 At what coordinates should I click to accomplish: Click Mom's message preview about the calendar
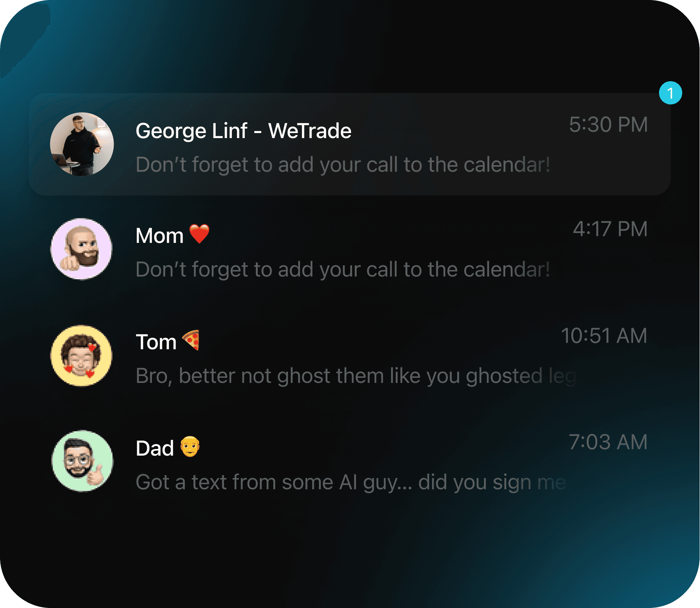343,270
